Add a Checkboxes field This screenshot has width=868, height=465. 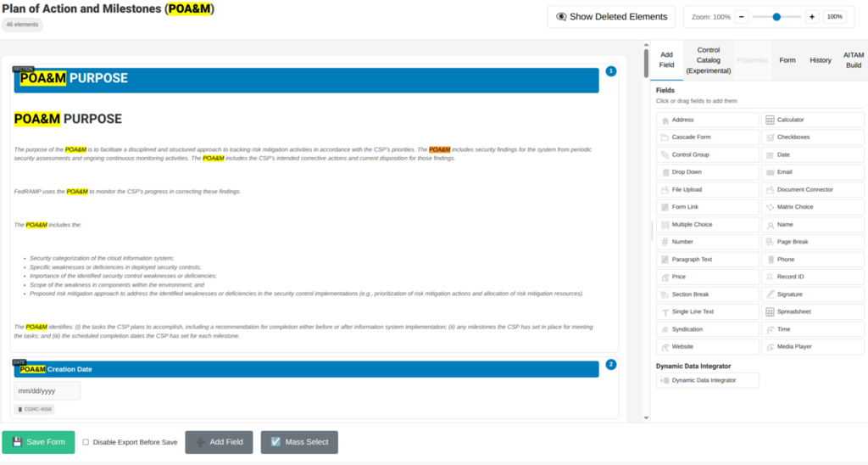tap(812, 137)
